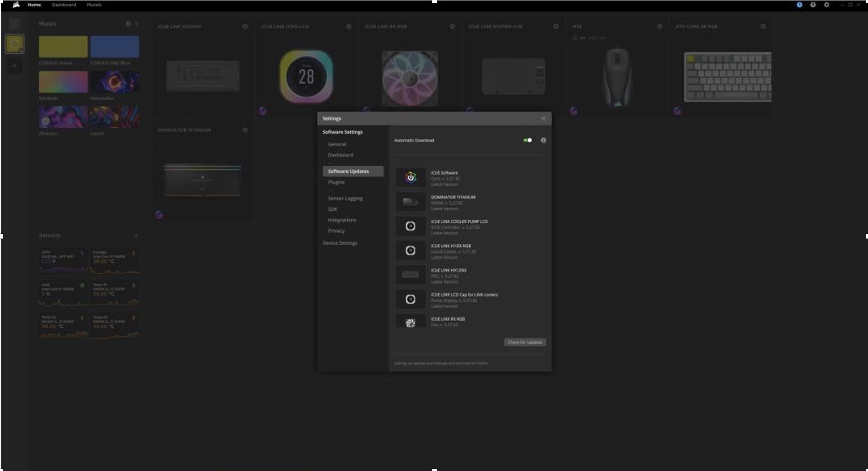The width and height of the screenshot is (868, 471).
Task: Open the settings gear in title bar
Action: pyautogui.click(x=826, y=5)
